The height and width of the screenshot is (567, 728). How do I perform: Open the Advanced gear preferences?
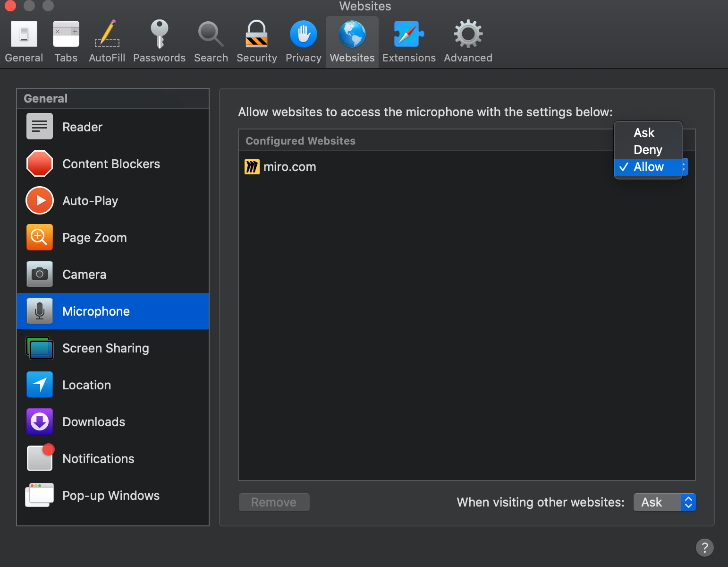[x=467, y=35]
